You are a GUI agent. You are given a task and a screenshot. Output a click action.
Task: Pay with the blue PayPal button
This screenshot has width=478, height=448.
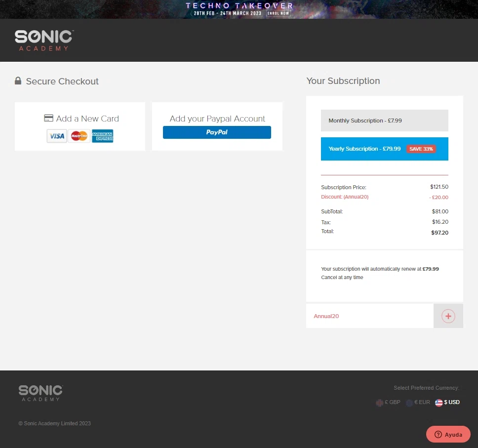[x=217, y=132]
